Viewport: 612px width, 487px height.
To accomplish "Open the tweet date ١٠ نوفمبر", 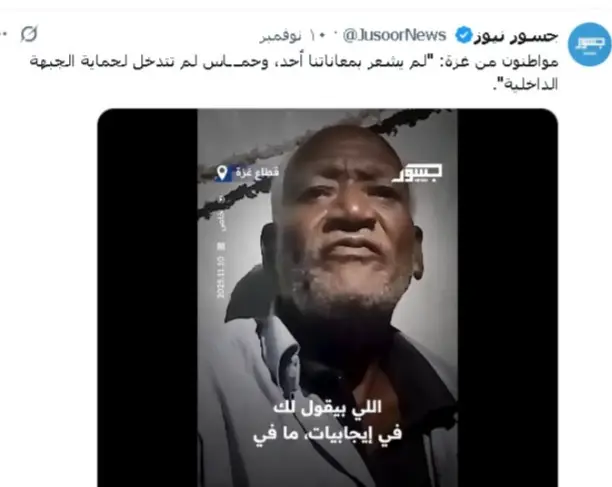I will [281, 36].
